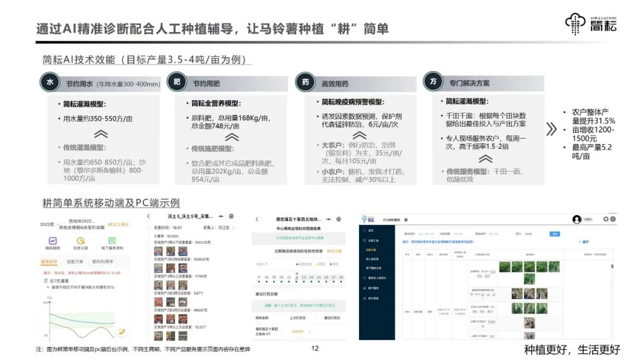This screenshot has height=360, width=640.
Task: Click the vertical scrollbar in PC table
Action: point(612,267)
